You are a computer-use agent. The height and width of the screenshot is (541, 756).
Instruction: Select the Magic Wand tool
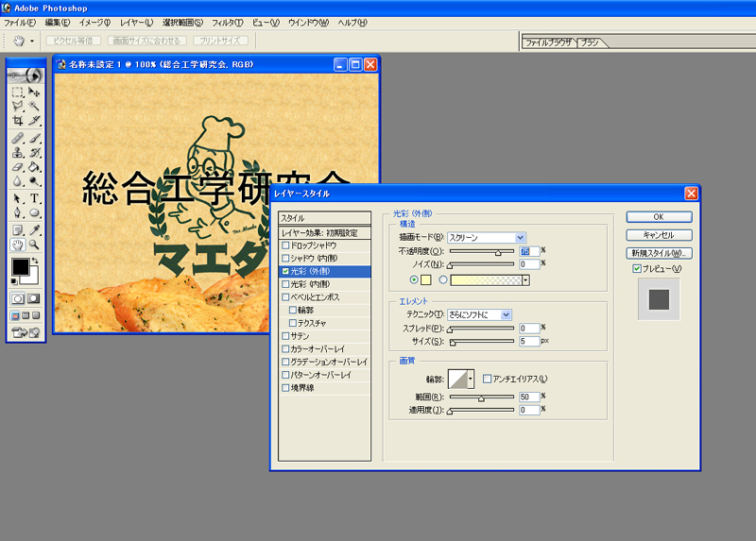34,106
